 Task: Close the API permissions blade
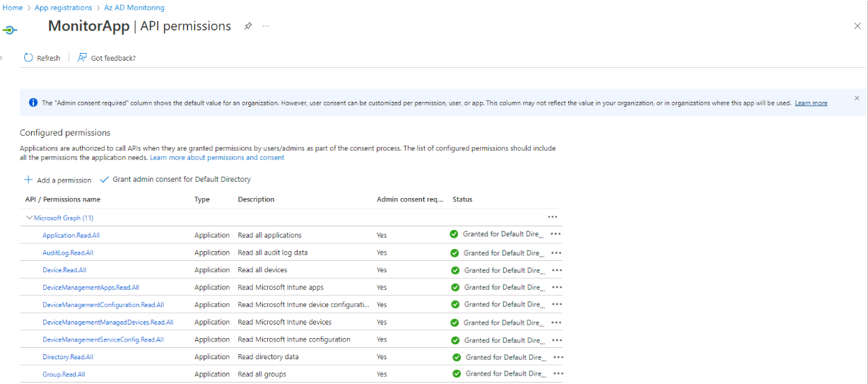tap(857, 25)
